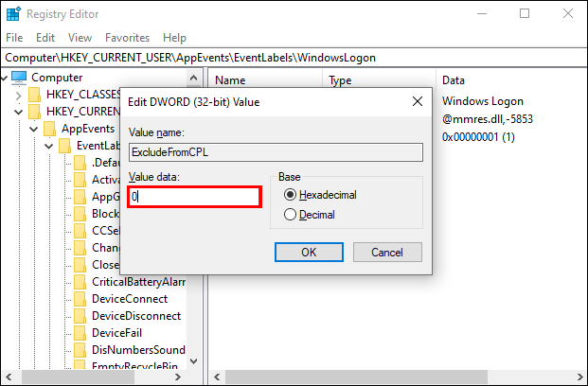Select the Decimal base option
Viewport: 588px width, 386px height.
[x=291, y=215]
